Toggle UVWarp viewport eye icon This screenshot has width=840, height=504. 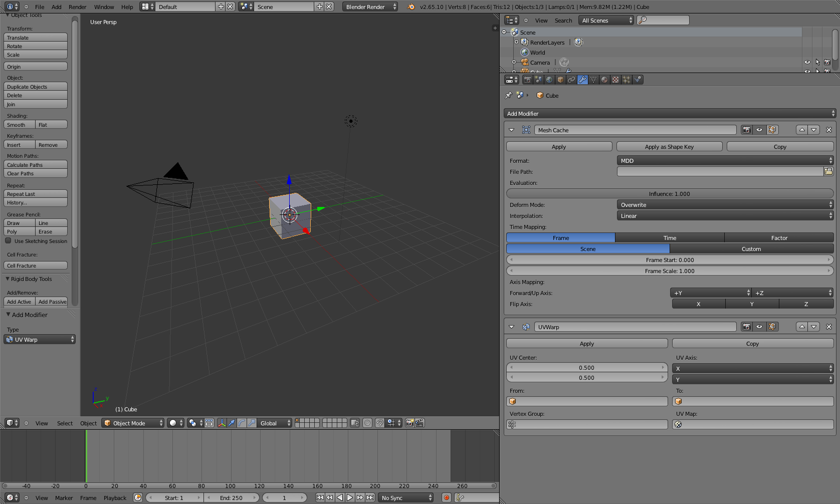[759, 327]
